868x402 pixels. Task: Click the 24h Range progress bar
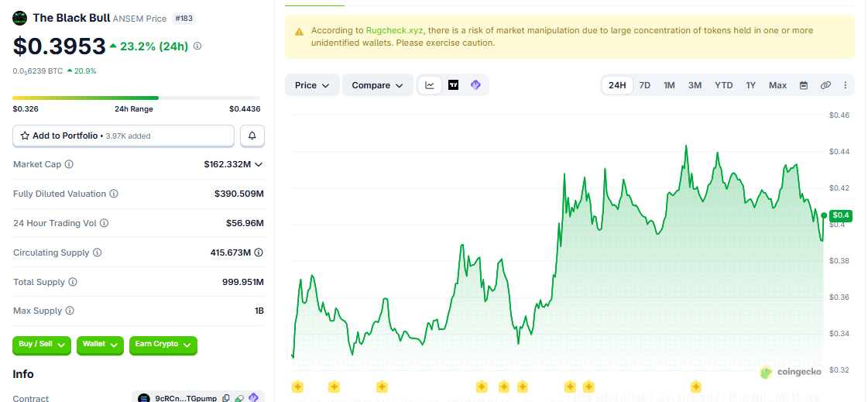point(136,98)
